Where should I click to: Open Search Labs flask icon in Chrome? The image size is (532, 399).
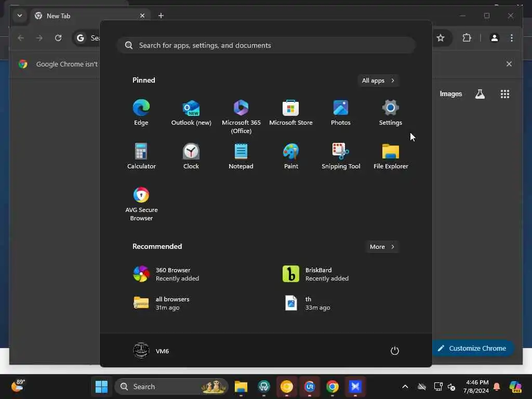[x=480, y=94]
